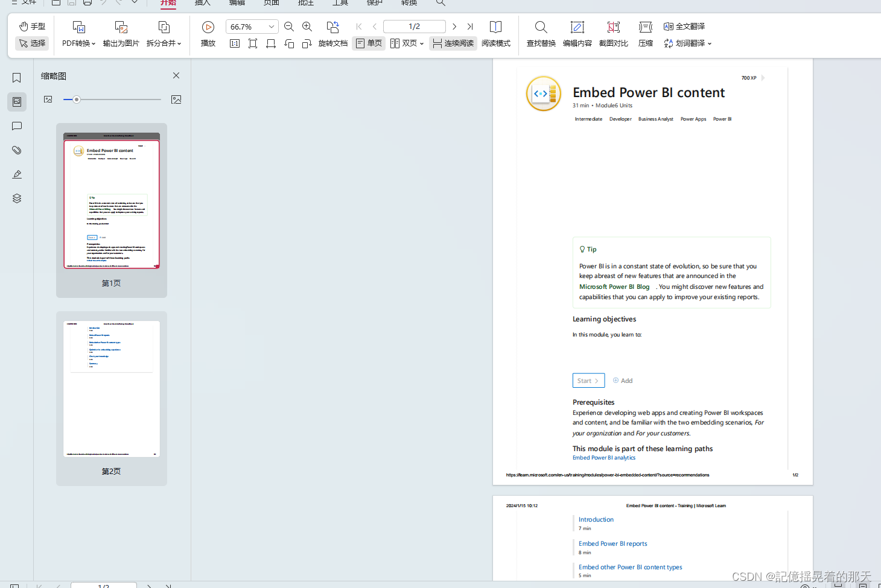Select the Hand (手型) tool
Viewport: 881px width, 588px height.
click(x=33, y=27)
